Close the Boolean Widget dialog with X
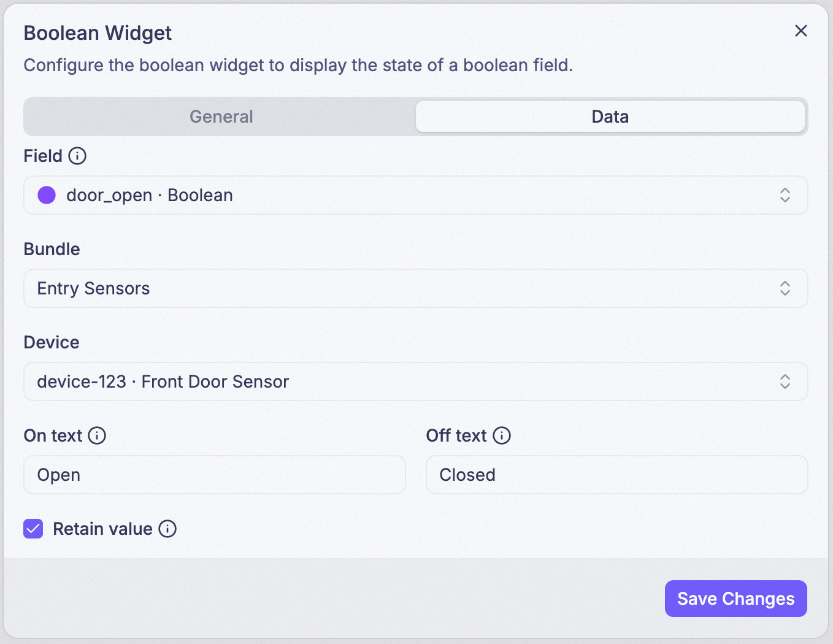The height and width of the screenshot is (644, 833). pyautogui.click(x=801, y=31)
